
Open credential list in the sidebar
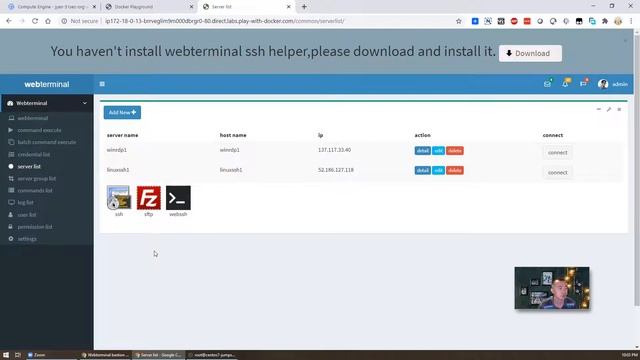coord(33,154)
